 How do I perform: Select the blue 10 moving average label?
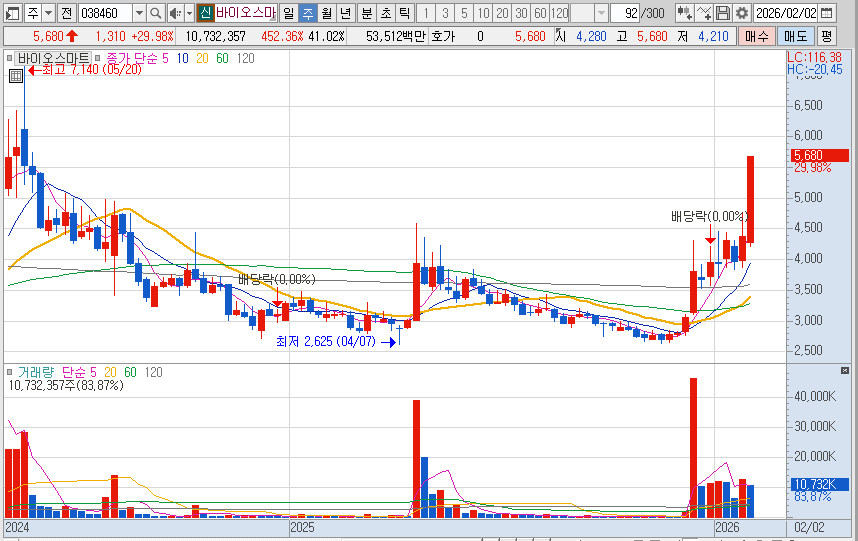coord(182,58)
